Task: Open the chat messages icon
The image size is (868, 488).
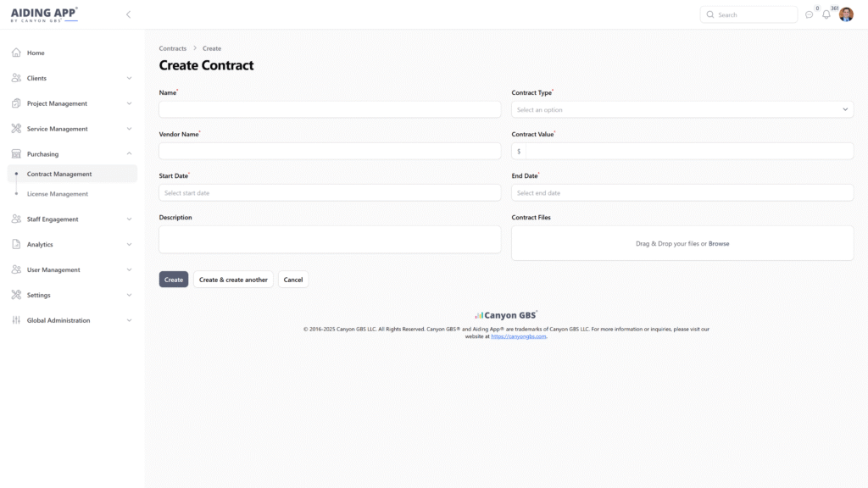Action: pos(809,14)
